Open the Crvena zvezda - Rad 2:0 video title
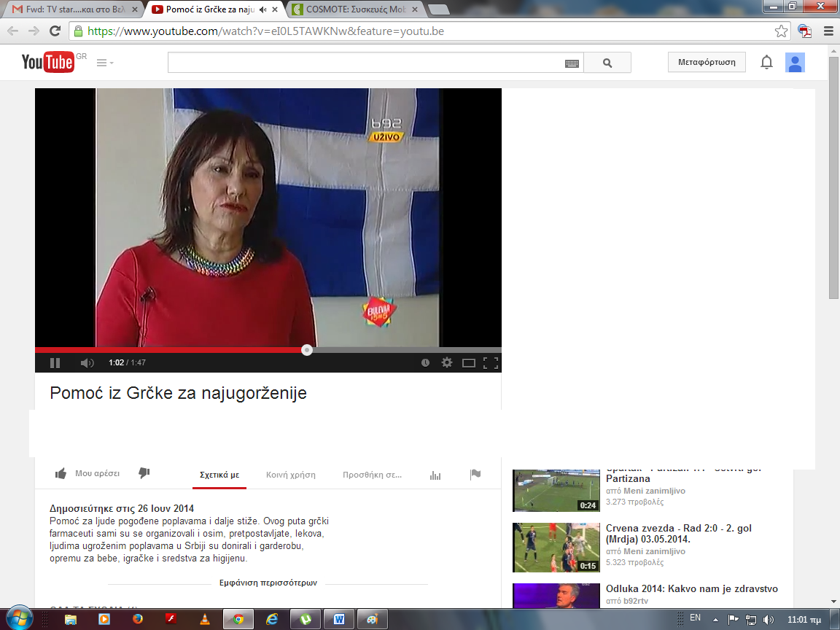 (678, 534)
